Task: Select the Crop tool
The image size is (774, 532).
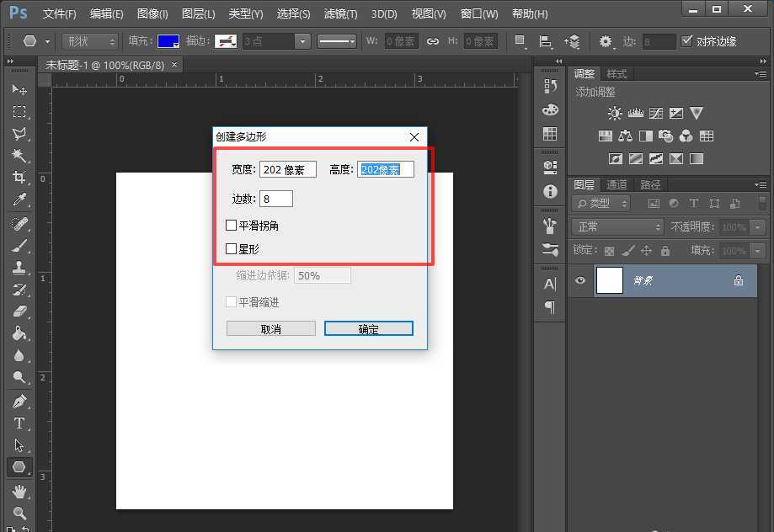Action: pos(19,178)
